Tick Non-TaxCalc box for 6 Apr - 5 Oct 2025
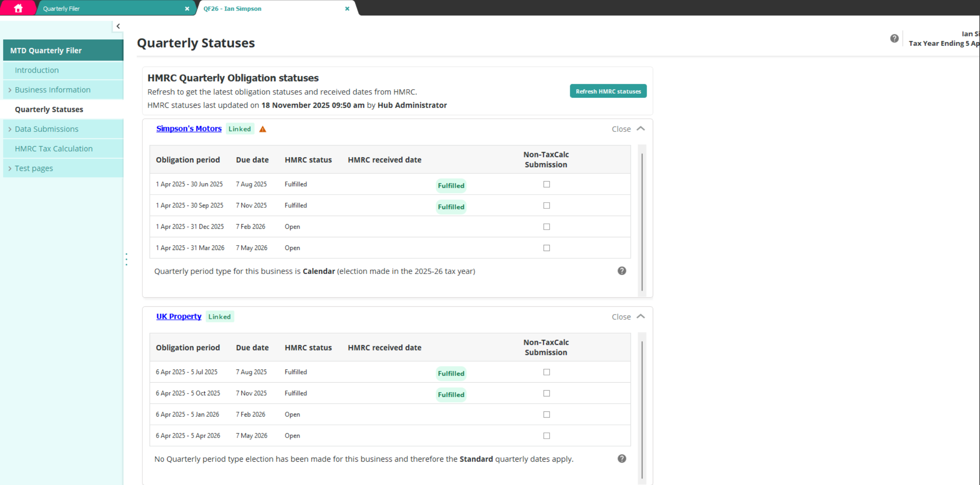Screen dimensions: 980x485 click(x=546, y=393)
